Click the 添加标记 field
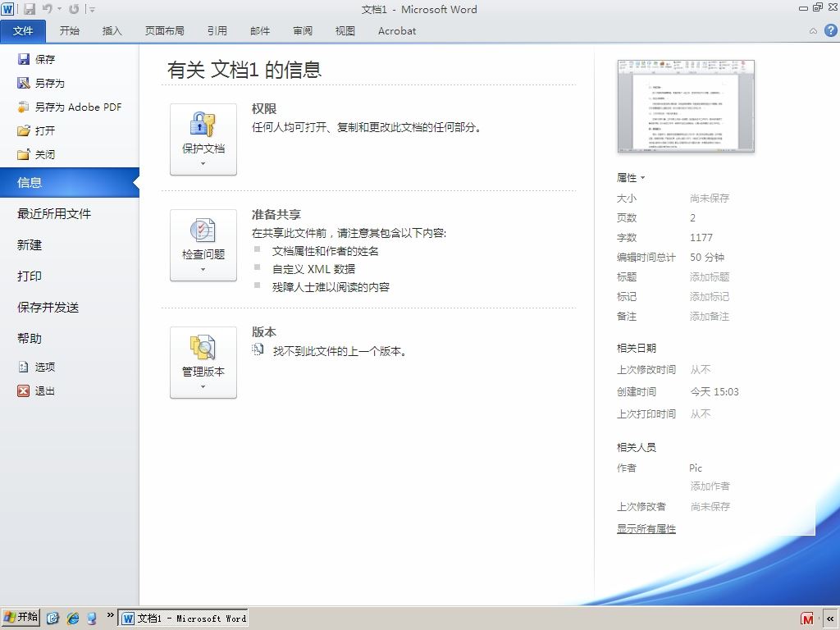Viewport: 840px width, 630px height. point(710,297)
